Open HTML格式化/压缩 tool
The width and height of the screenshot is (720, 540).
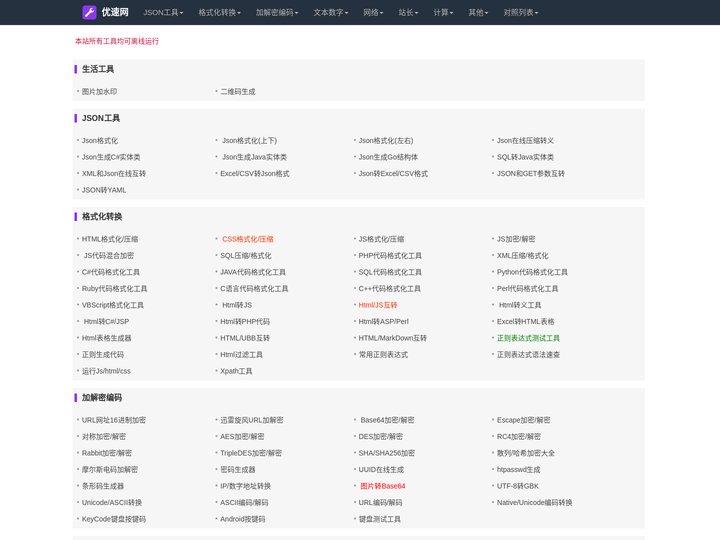click(110, 239)
